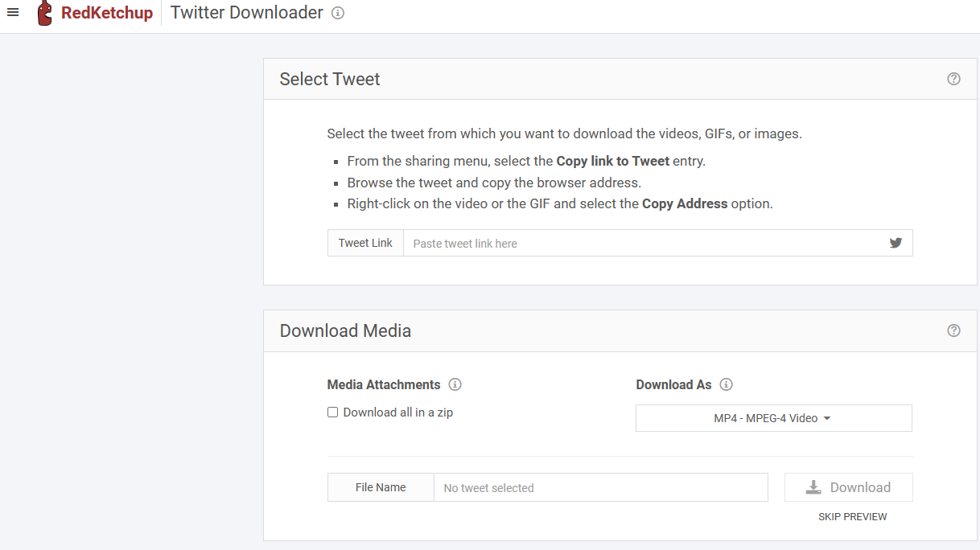Click the Download Media panel heading
This screenshot has height=550, width=980.
coord(345,330)
